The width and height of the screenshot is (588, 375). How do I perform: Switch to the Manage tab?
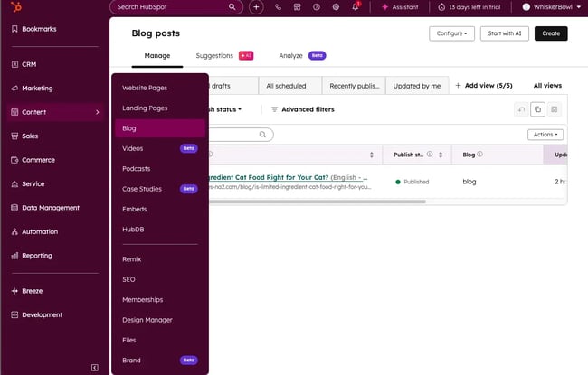pos(157,55)
